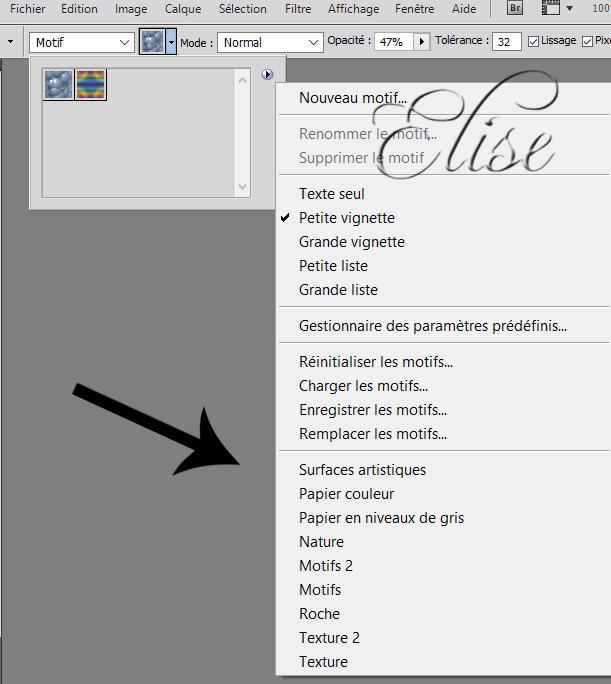Open the Aide menu
The width and height of the screenshot is (611, 684).
(x=464, y=9)
